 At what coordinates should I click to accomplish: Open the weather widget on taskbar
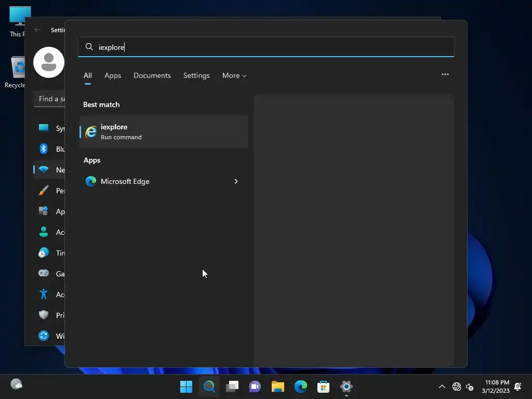tap(16, 384)
